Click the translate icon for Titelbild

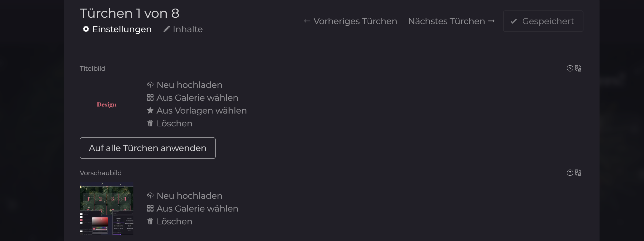point(578,68)
